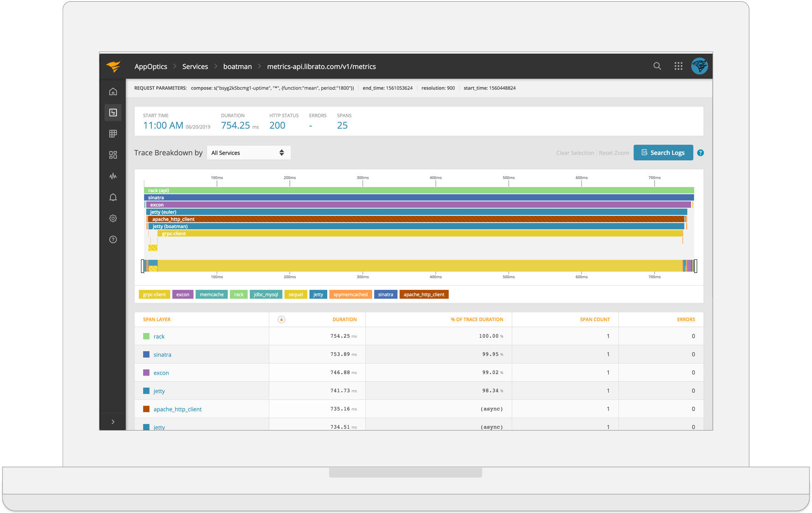Toggle the grpc-client legend filter
Image resolution: width=812 pixels, height=513 pixels.
click(154, 294)
